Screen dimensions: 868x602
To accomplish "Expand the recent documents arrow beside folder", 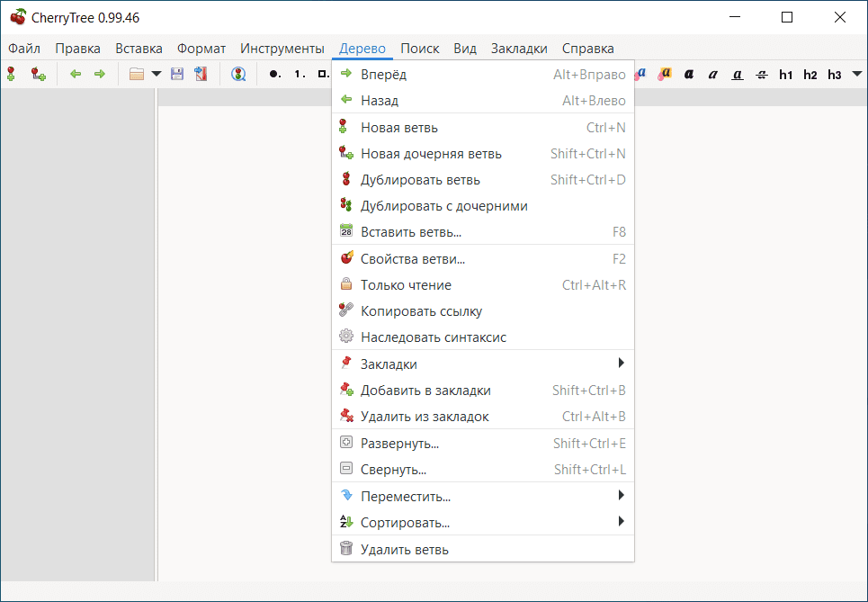I will point(157,74).
